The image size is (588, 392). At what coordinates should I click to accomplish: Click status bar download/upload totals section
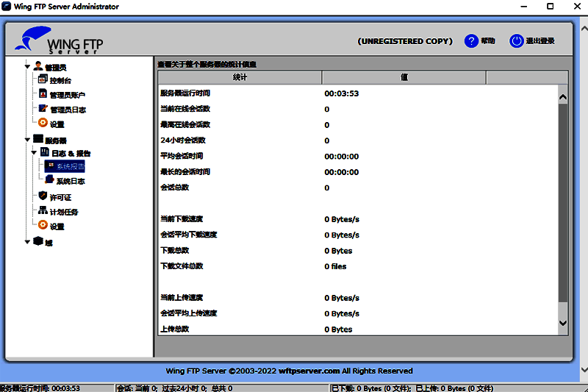click(459, 388)
